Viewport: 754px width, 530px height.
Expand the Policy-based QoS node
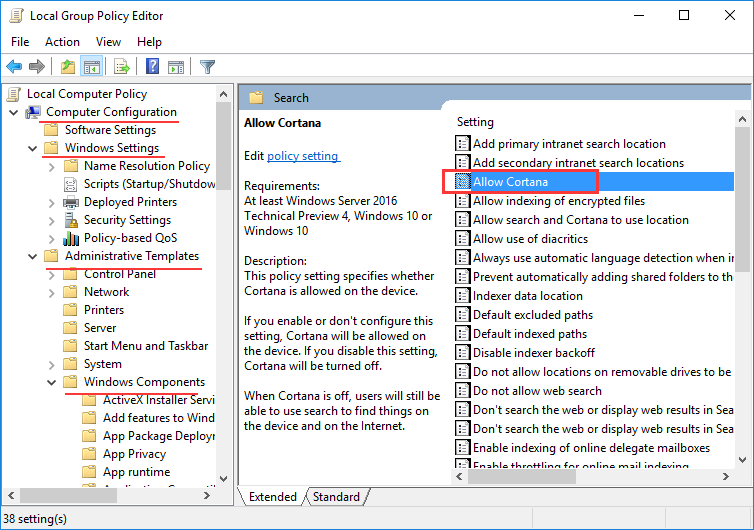(x=51, y=239)
